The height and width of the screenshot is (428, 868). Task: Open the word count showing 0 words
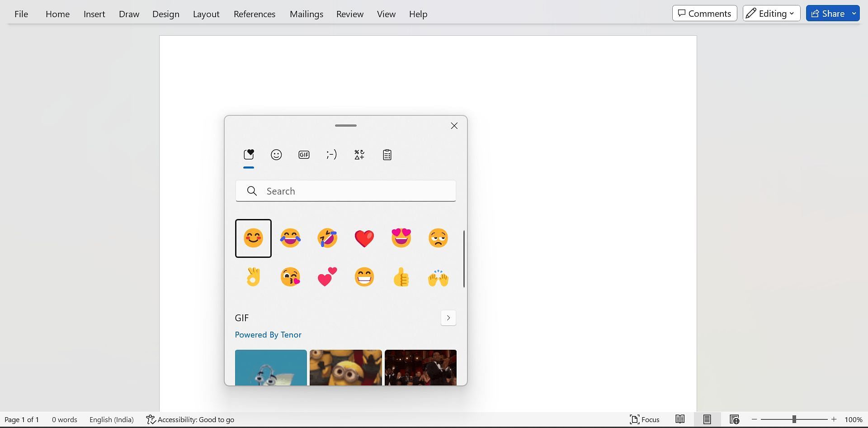pyautogui.click(x=65, y=419)
